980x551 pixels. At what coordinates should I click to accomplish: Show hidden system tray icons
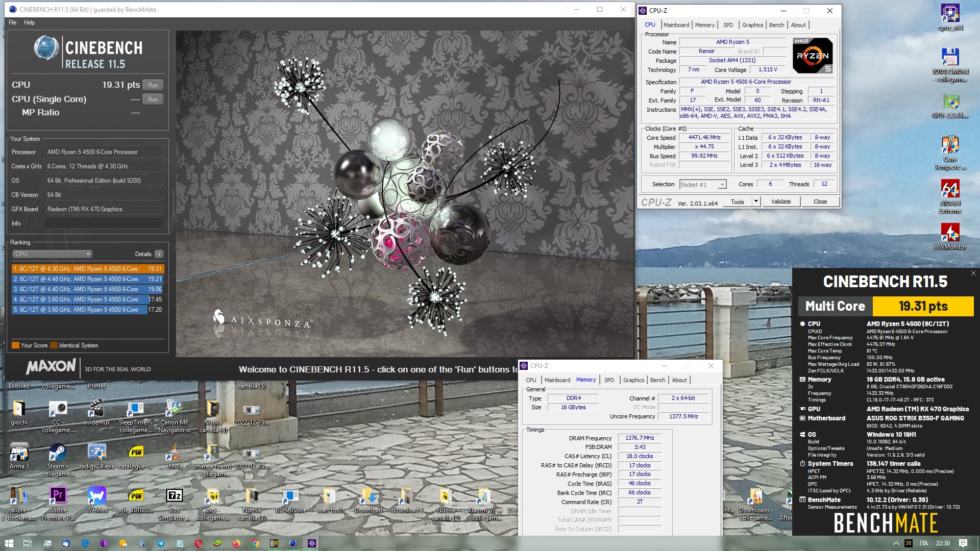tap(896, 543)
